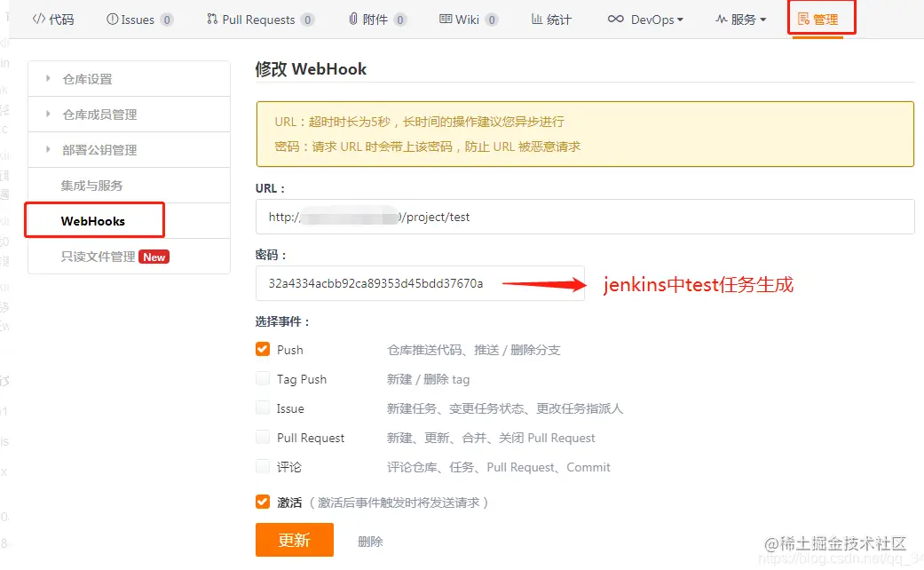The image size is (924, 570).
Task: Click the paperclip icon beside 附件
Action: click(x=353, y=20)
